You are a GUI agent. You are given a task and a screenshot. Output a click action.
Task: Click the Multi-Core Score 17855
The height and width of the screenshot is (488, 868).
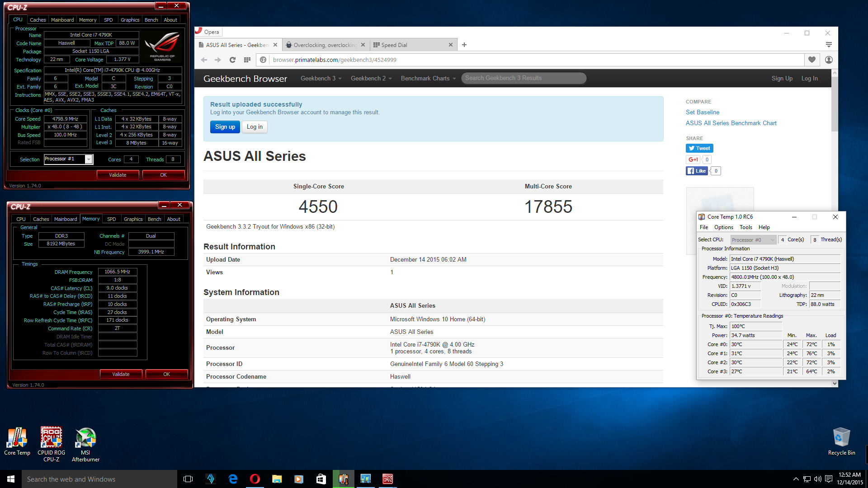[x=548, y=206]
